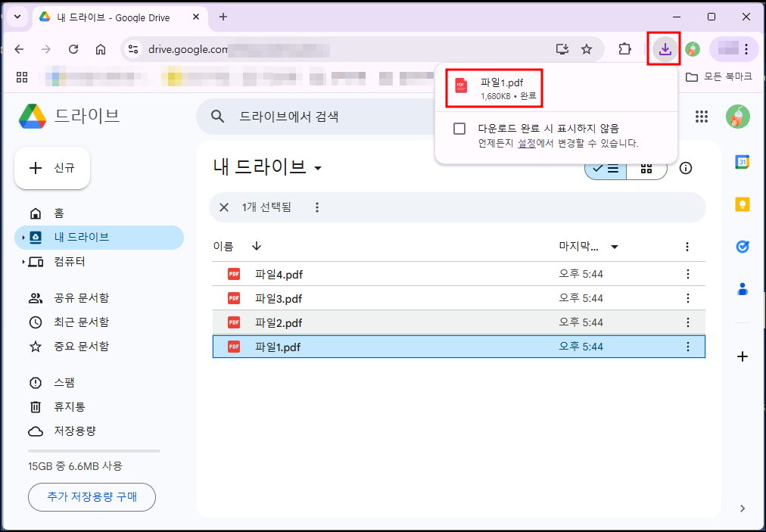Clear selection with the X icon

(x=224, y=207)
